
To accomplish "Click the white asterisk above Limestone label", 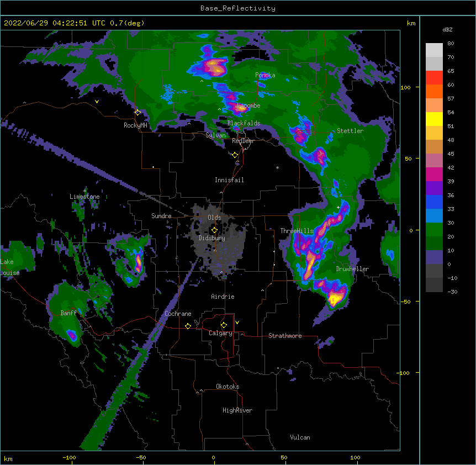I will (84, 191).
